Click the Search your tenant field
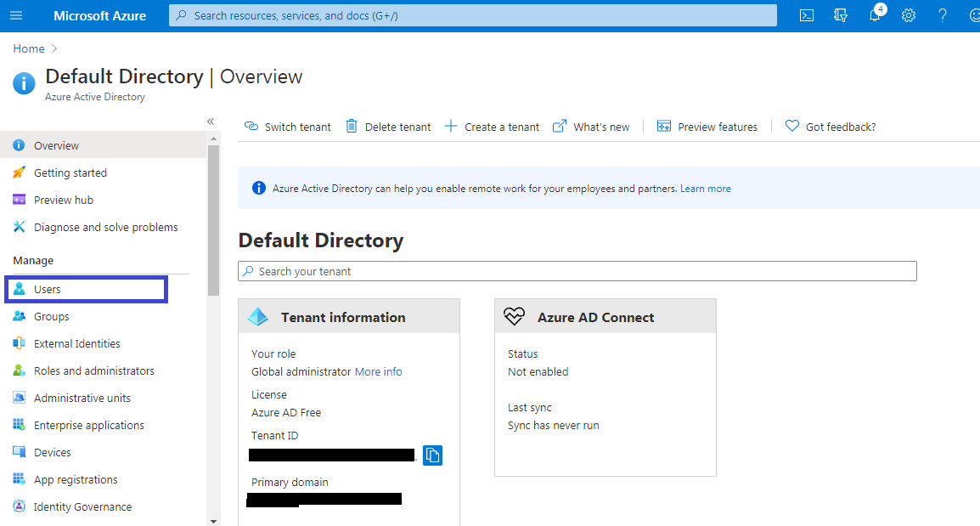Screen dimensions: 980x526 (577, 271)
